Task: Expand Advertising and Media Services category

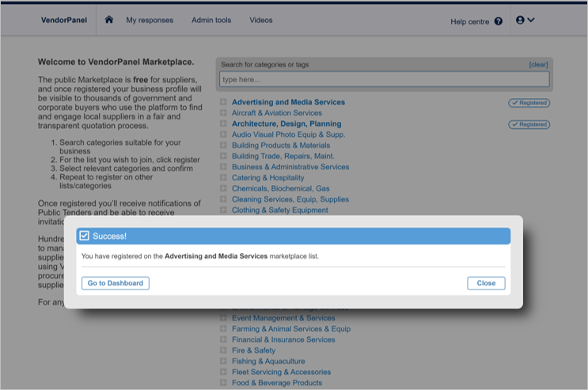Action: (223, 102)
